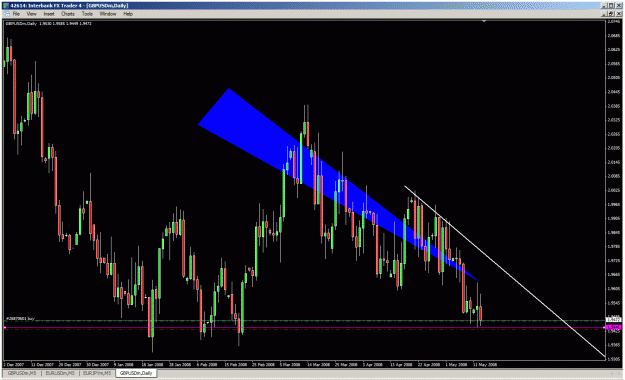Open the Window menu
The image size is (625, 380).
(x=108, y=14)
